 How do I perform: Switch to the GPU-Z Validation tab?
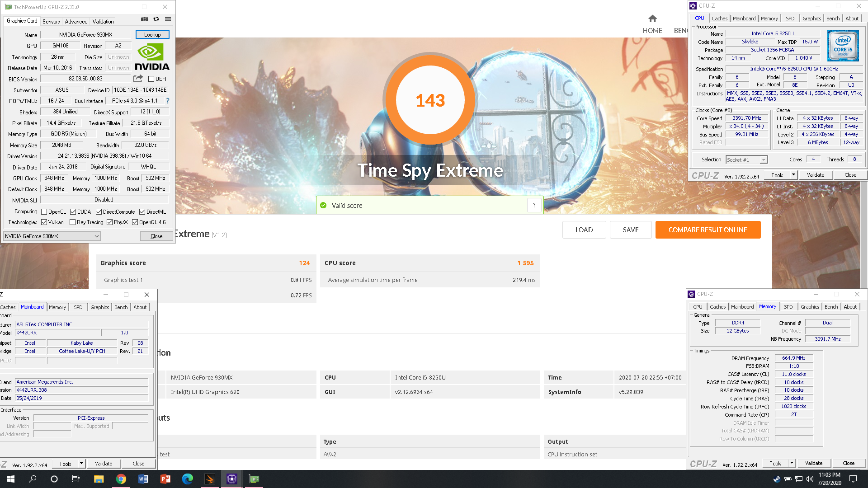(103, 21)
